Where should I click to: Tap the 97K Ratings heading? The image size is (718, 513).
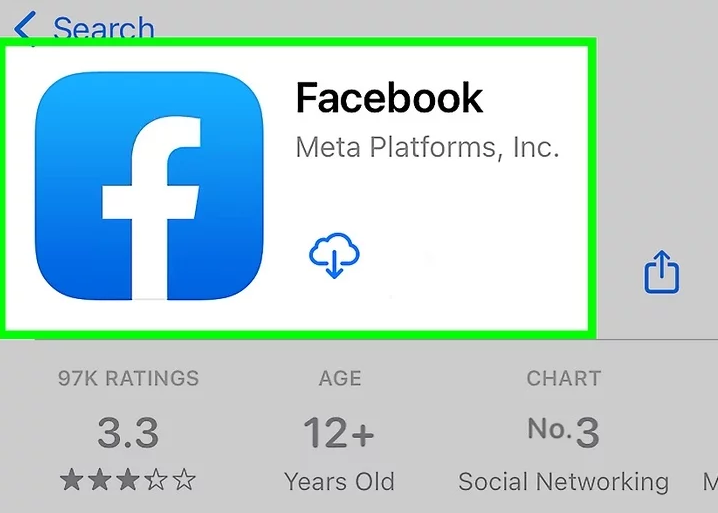point(128,379)
